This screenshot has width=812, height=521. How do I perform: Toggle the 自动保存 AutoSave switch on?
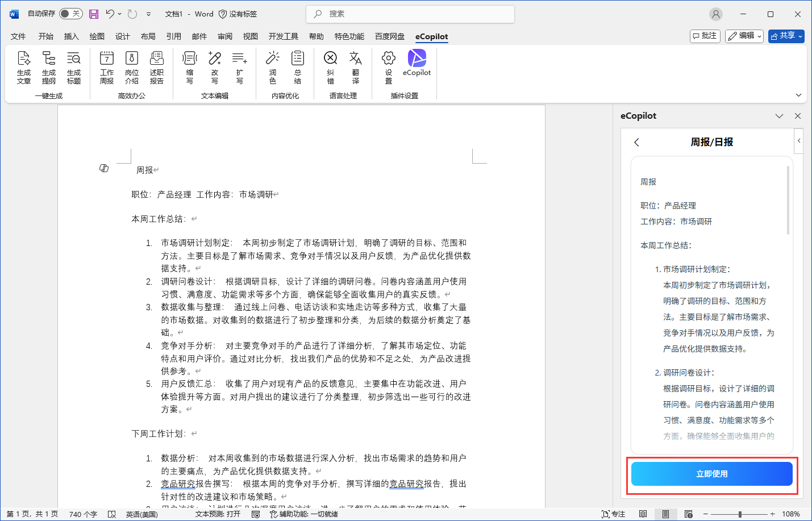coord(70,14)
